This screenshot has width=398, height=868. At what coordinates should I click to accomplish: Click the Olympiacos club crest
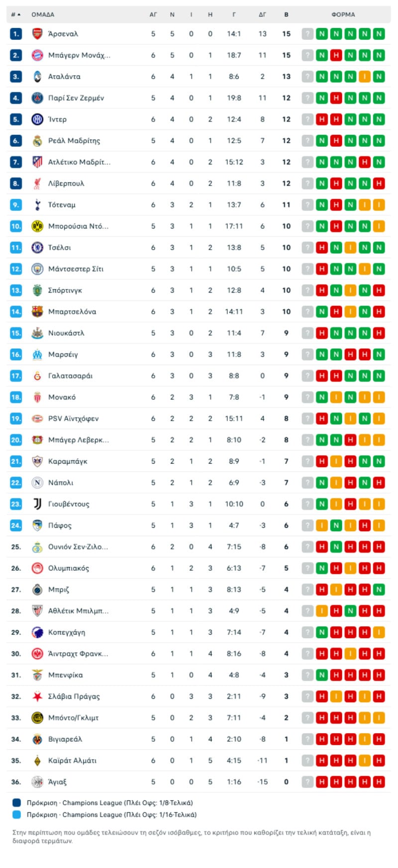click(37, 569)
